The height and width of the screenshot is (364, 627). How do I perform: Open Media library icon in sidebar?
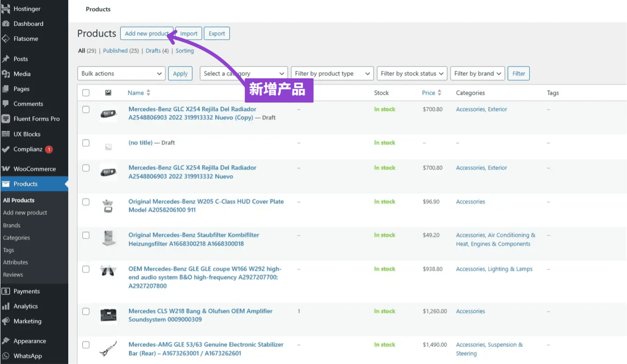point(6,74)
